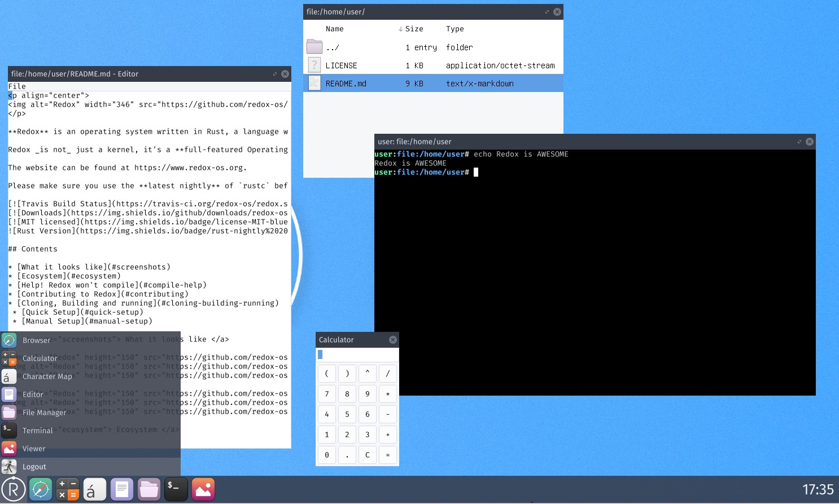Image resolution: width=839 pixels, height=504 pixels.
Task: Toggle the Size column sort order
Action: click(414, 29)
